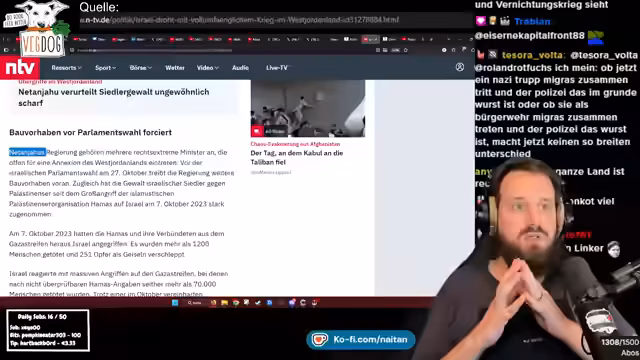Image resolution: width=640 pixels, height=360 pixels.
Task: Open the Kabul Taliban article headline
Action: [x=297, y=157]
